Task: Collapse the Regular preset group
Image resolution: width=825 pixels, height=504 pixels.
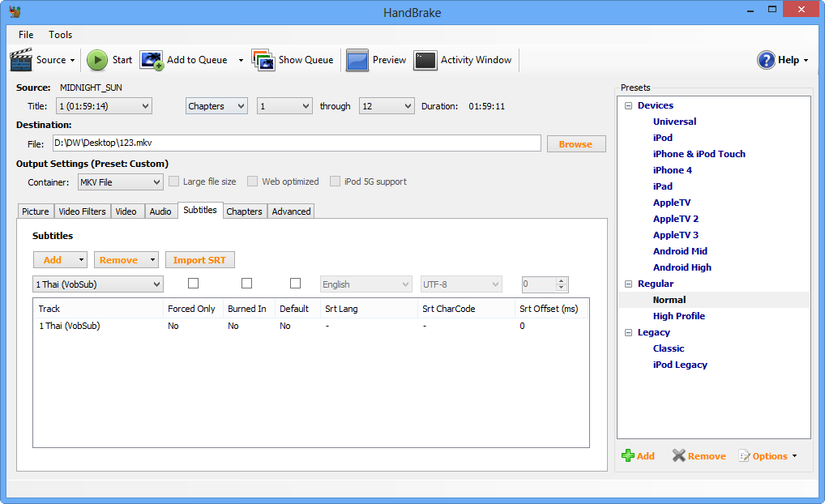Action: click(x=628, y=284)
